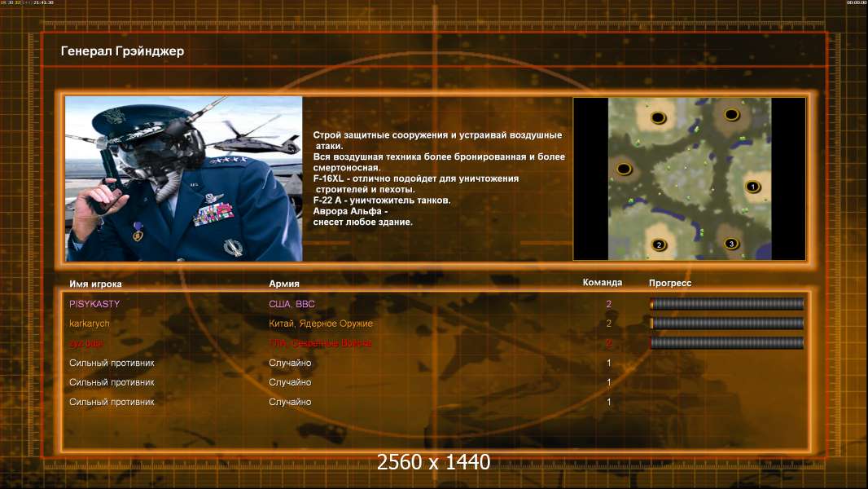
Task: Click the "Китай, Ядерное Оружие" army entry
Action: point(321,324)
